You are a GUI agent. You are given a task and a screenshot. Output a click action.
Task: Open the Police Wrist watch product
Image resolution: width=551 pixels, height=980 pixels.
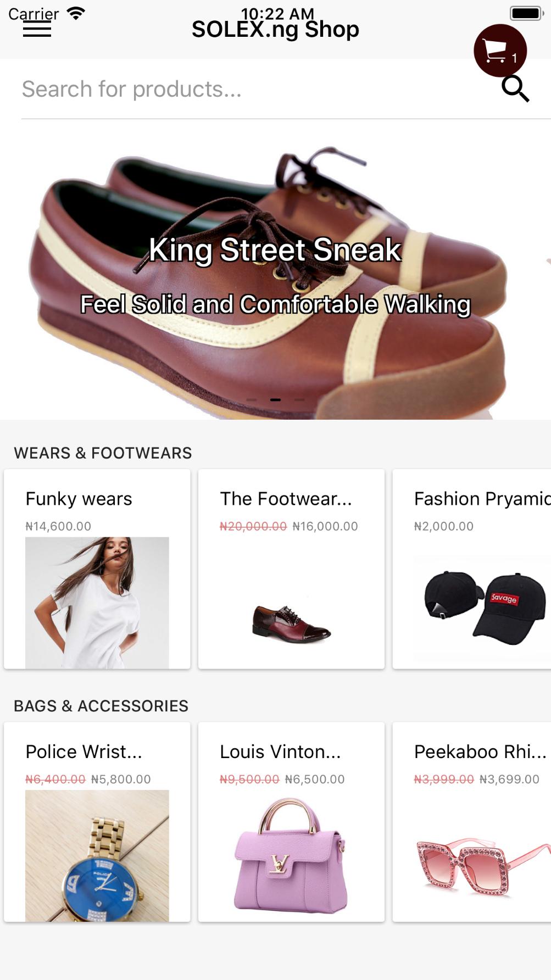[x=84, y=751]
